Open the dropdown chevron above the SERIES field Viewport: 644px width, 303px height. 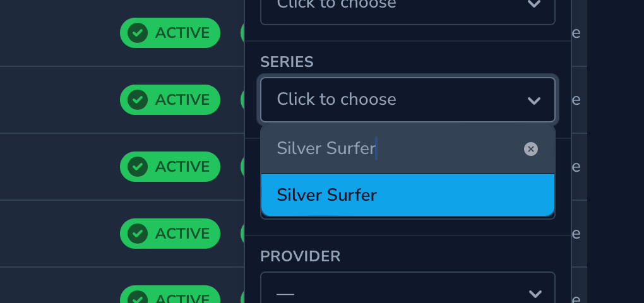click(534, 5)
